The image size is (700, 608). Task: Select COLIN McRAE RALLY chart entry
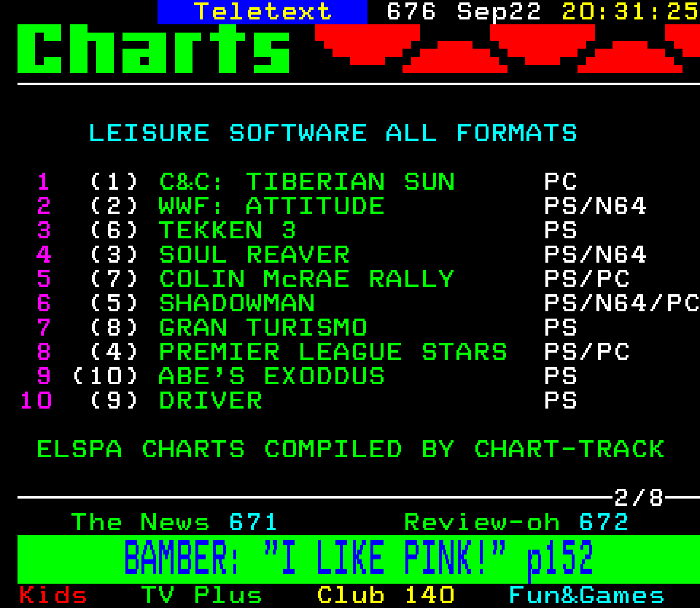306,279
